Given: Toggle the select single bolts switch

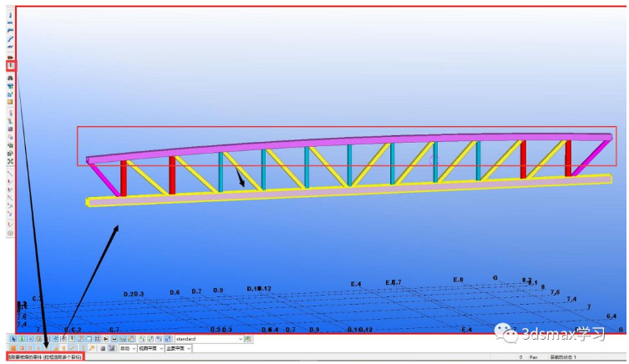Looking at the screenshot, I should (106, 339).
